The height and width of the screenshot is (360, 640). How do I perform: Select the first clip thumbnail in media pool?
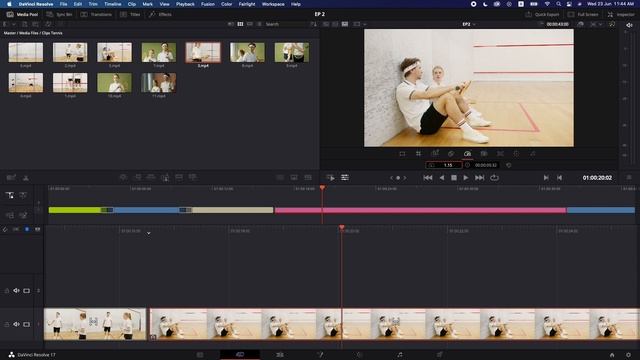point(26,52)
